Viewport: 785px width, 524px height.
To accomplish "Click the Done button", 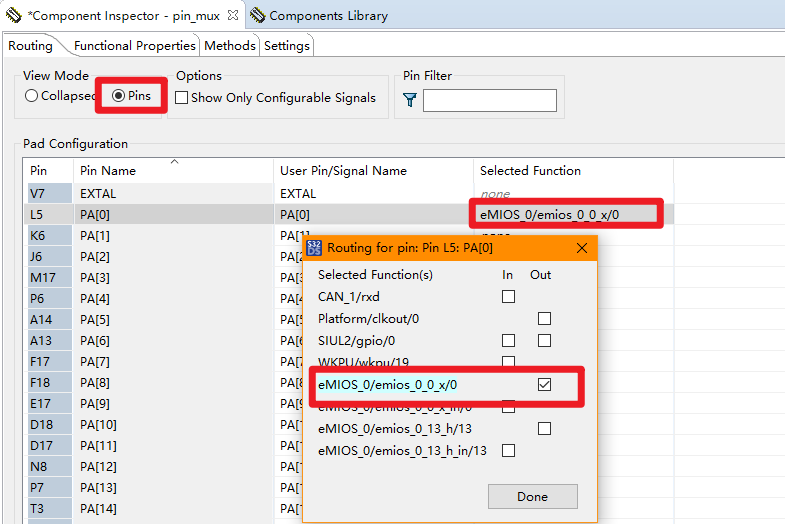I will [x=533, y=496].
